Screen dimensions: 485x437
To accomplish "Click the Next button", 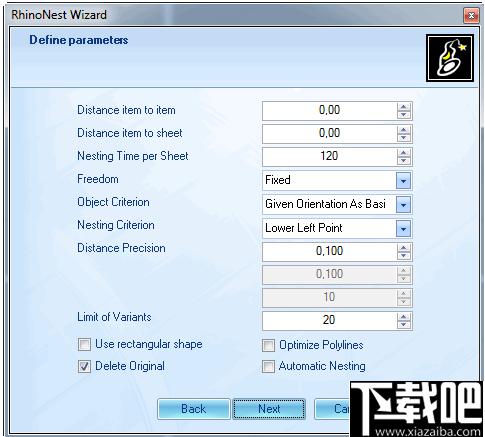I will [269, 409].
